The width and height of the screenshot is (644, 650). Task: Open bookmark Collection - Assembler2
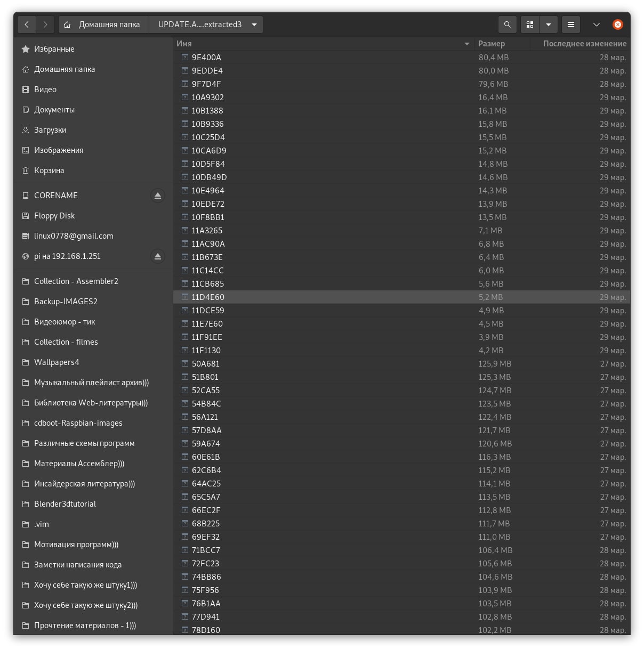tap(93, 281)
